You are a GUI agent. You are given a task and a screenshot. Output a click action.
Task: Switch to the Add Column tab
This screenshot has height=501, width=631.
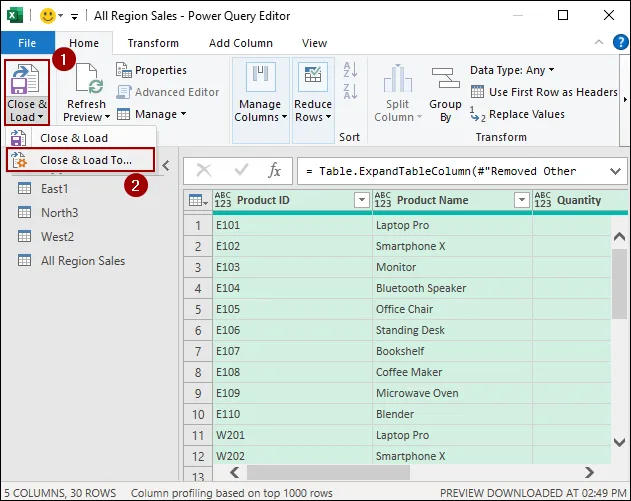241,43
